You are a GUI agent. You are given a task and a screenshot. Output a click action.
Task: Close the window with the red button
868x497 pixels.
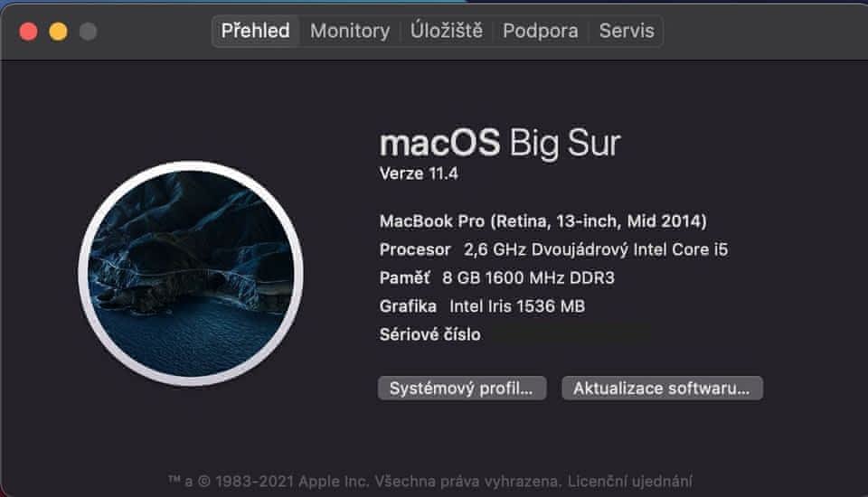coord(28,32)
